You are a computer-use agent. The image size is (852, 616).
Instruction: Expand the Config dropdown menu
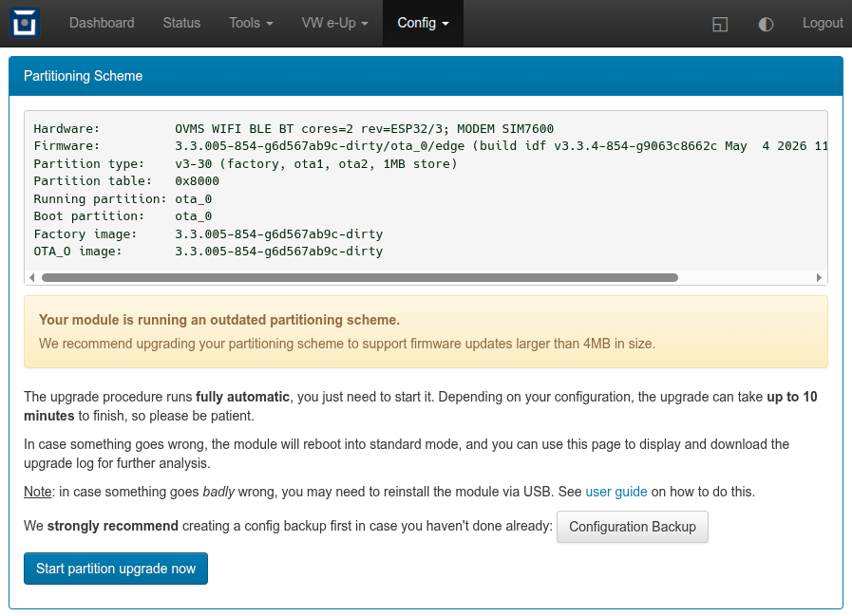coord(423,23)
